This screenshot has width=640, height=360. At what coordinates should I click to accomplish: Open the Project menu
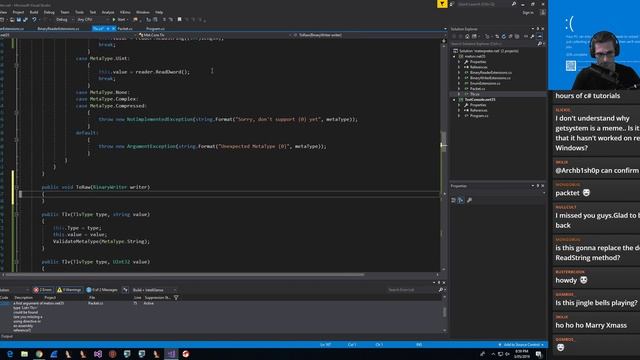click(x=18, y=12)
